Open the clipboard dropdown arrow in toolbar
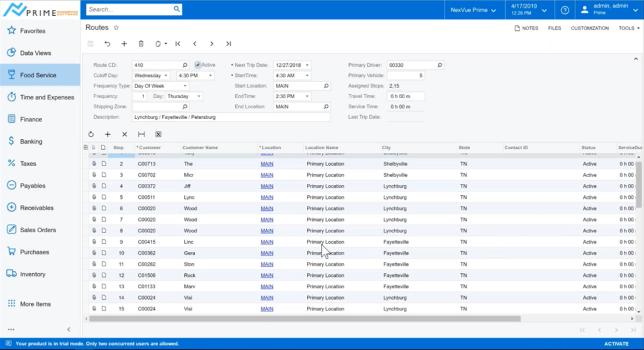644x350 pixels. pyautogui.click(x=166, y=43)
